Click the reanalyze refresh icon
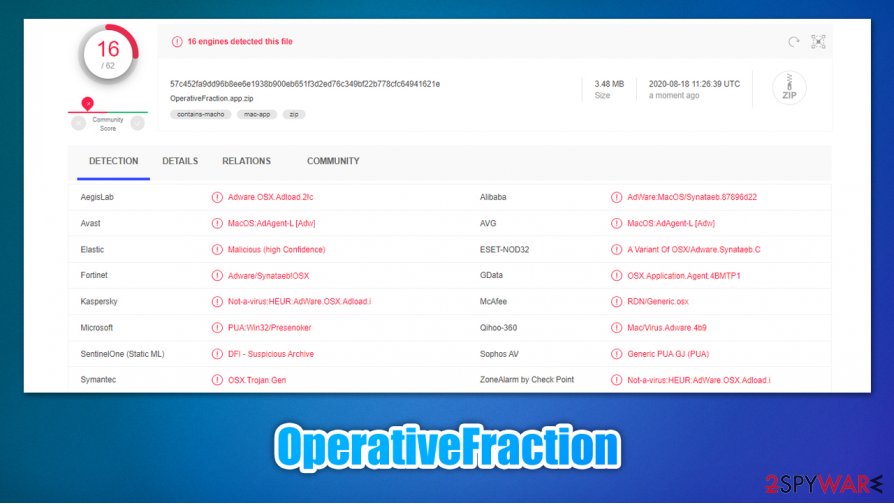The width and height of the screenshot is (894, 504). [x=794, y=42]
